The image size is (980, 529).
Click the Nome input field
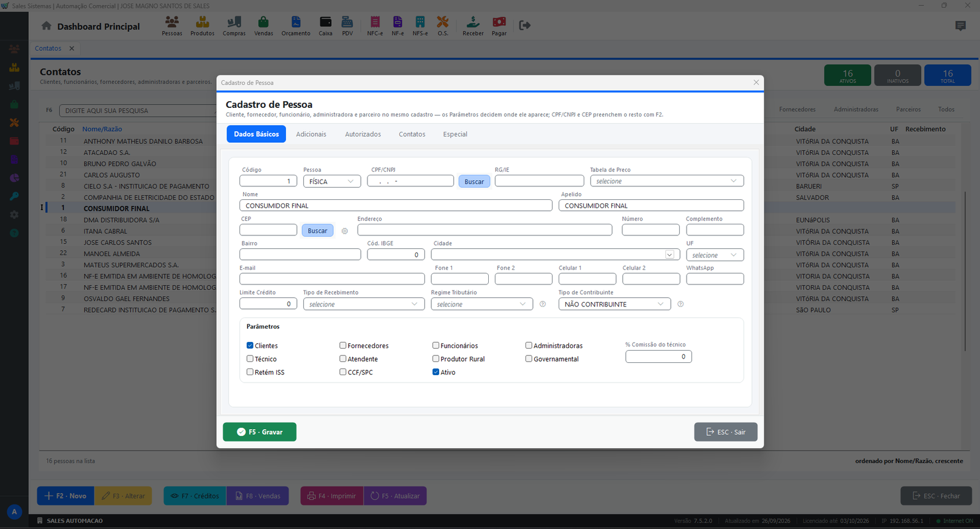[396, 205]
